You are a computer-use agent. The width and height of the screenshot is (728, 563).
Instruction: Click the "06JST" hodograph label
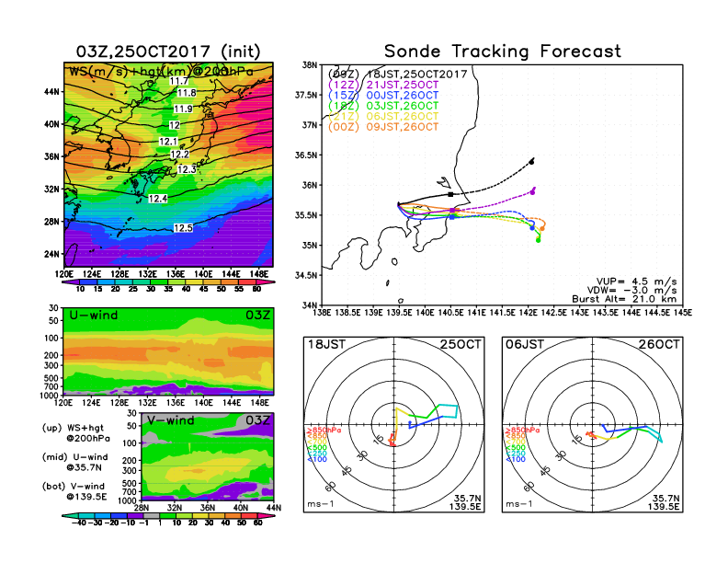(x=525, y=344)
